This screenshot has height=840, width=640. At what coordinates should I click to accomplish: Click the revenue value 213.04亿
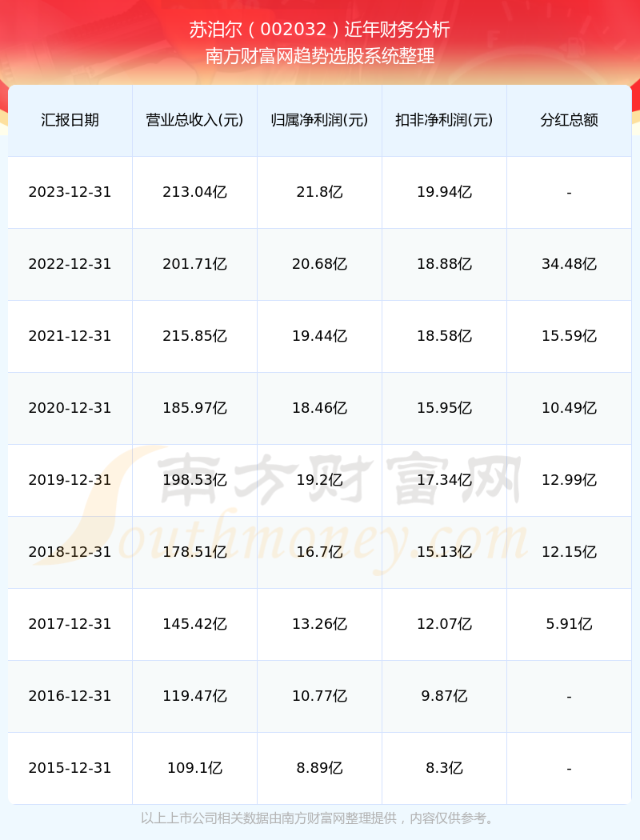click(x=195, y=192)
